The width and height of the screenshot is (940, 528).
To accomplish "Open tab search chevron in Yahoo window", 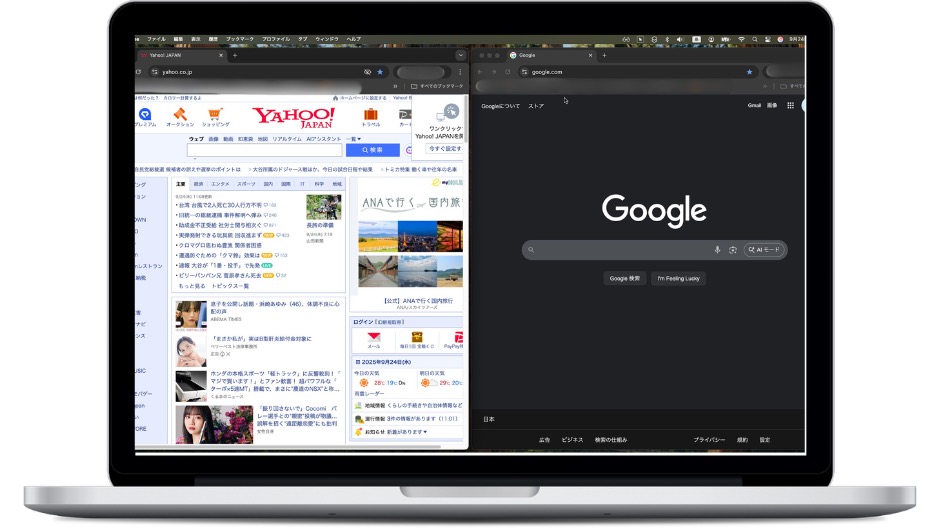I will [460, 56].
